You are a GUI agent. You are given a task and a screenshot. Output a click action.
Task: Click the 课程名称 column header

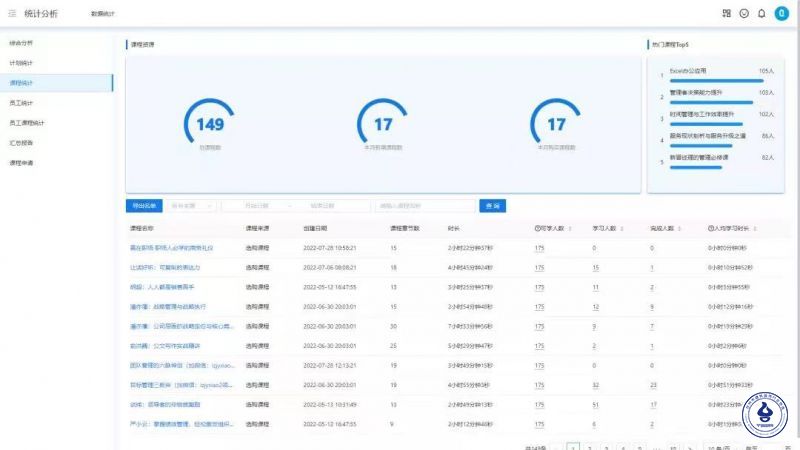pos(141,229)
